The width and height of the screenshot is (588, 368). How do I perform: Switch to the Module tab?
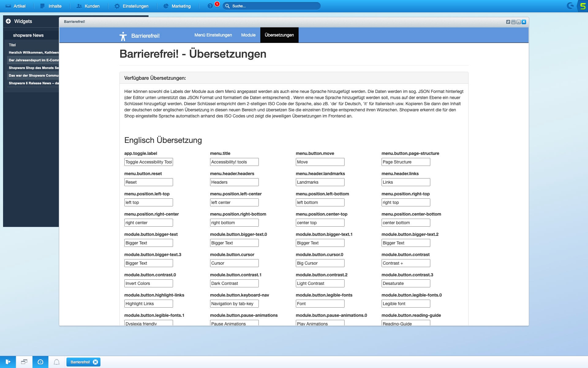tap(248, 35)
